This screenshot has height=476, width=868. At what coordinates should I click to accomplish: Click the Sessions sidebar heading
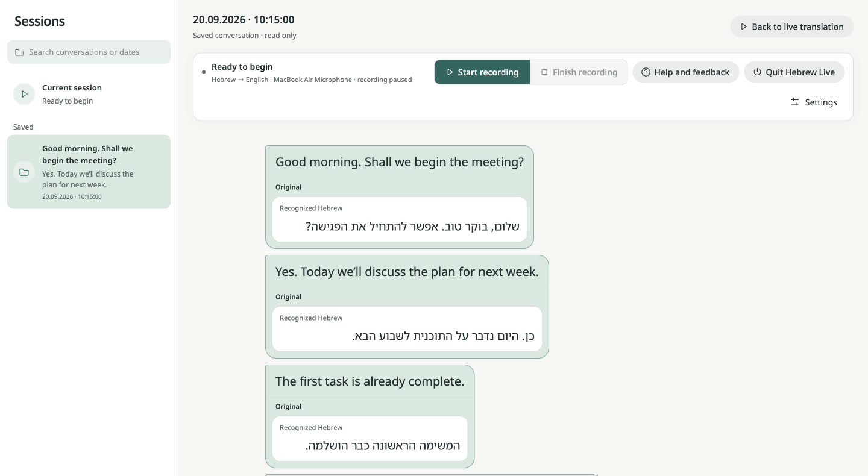(x=40, y=21)
